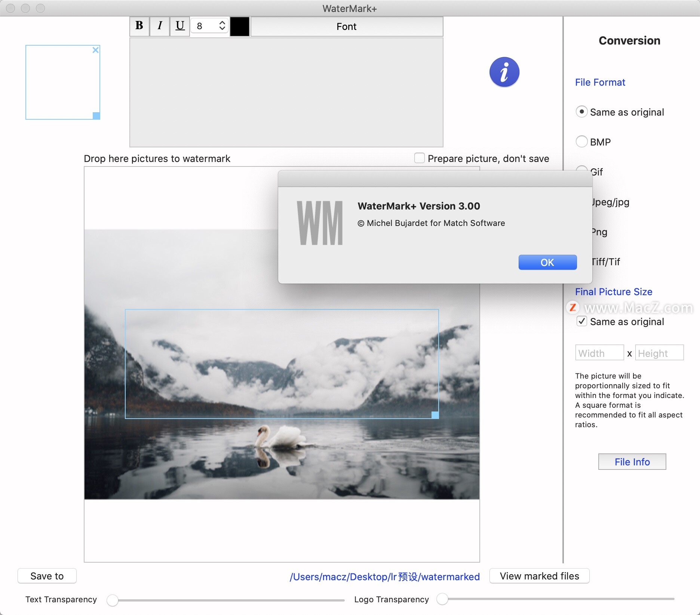Image resolution: width=700 pixels, height=615 pixels.
Task: Remove logo using the small x icon
Action: (96, 50)
